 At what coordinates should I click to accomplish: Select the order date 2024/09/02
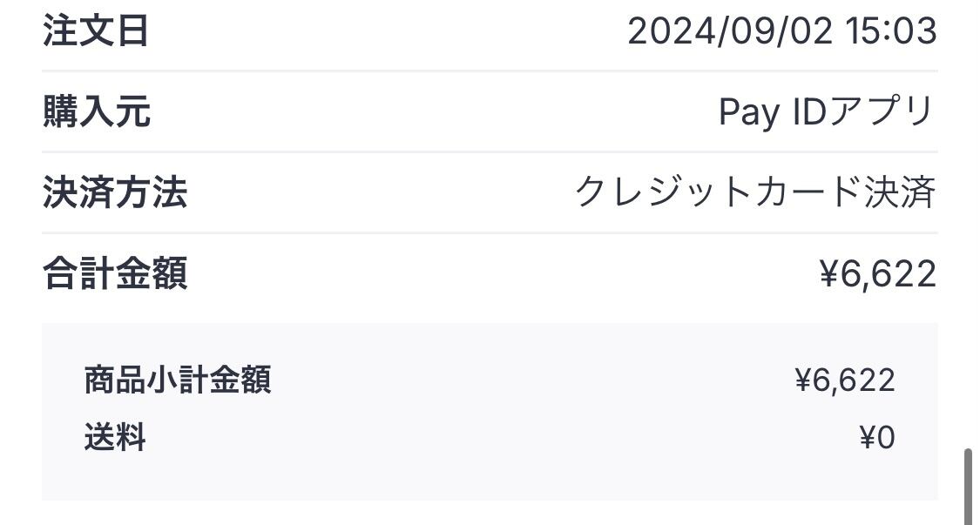point(730,32)
